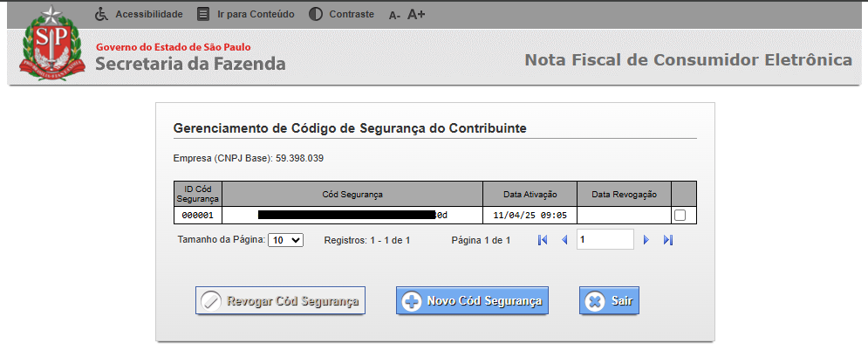
Task: Increase font size with A+ button
Action: coord(416,14)
